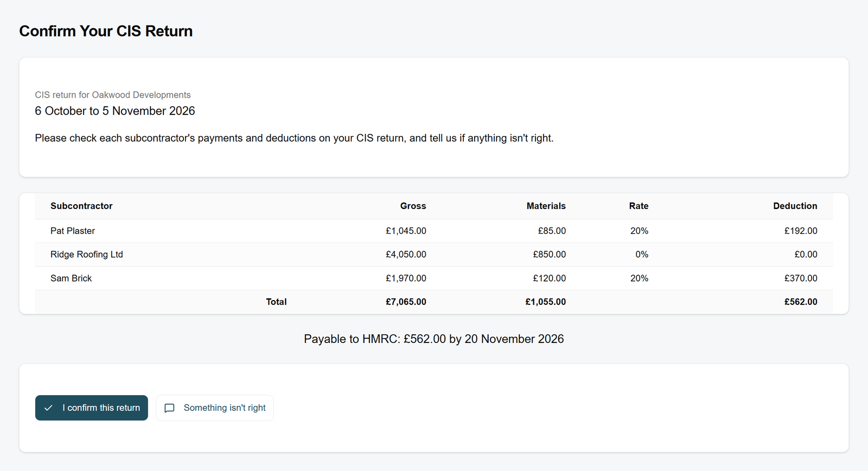Click the Rate column header
The height and width of the screenshot is (471, 868).
pos(639,206)
